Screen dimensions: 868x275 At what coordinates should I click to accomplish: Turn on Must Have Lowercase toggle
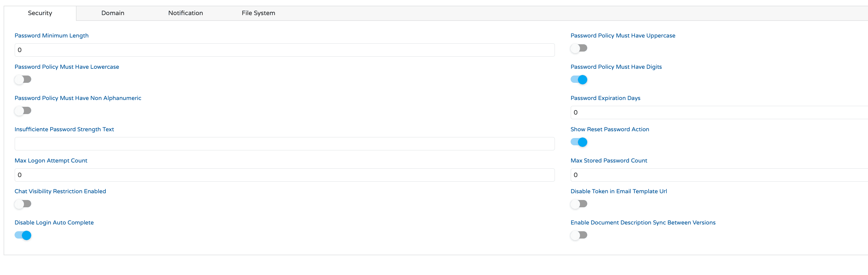click(23, 79)
